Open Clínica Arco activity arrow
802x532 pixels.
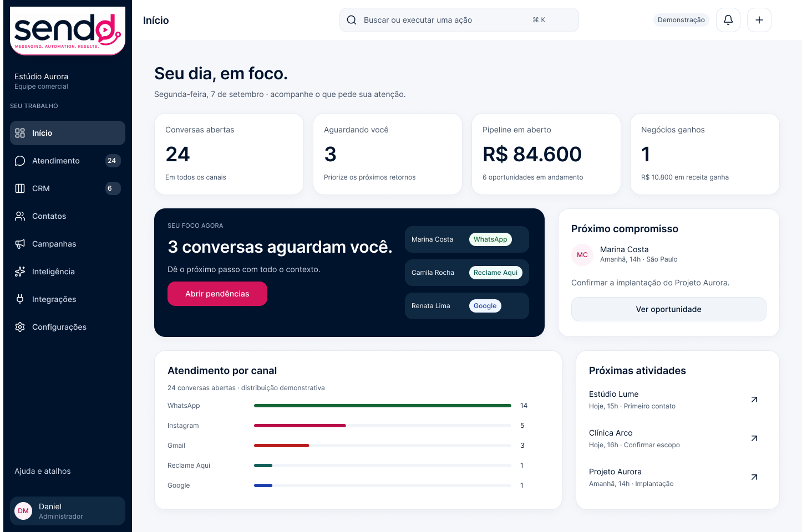[754, 438]
